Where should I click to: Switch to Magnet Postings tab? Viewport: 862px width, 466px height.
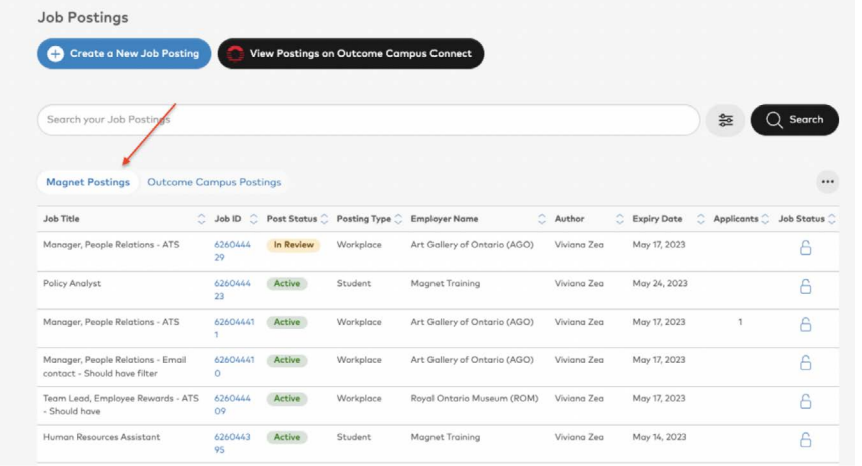click(88, 182)
